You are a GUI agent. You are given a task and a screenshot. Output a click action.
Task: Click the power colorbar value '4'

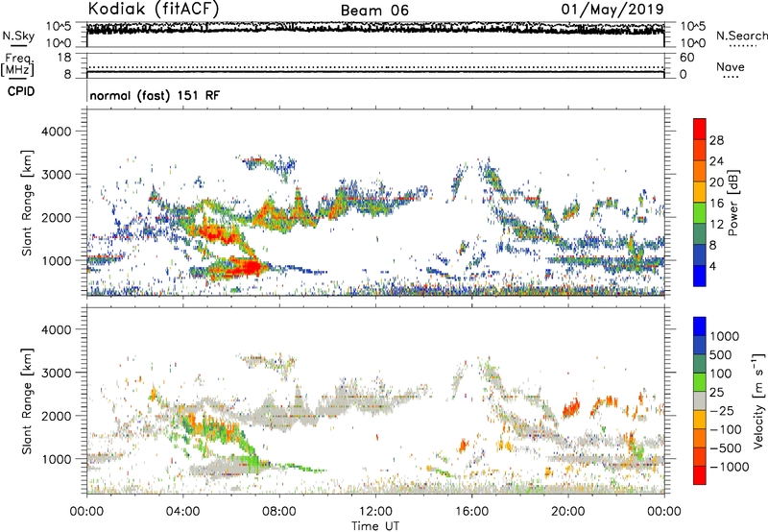tap(712, 266)
